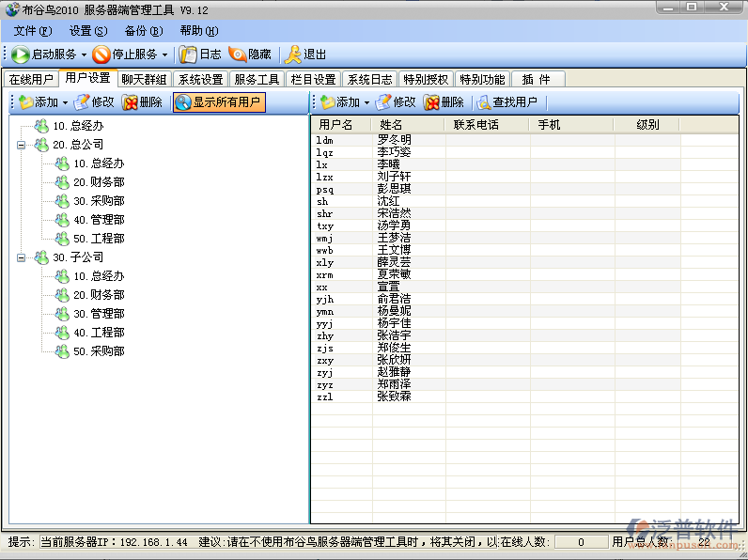The width and height of the screenshot is (748, 560).
Task: Click 删除 icon in right user toolbar
Action: (x=431, y=102)
